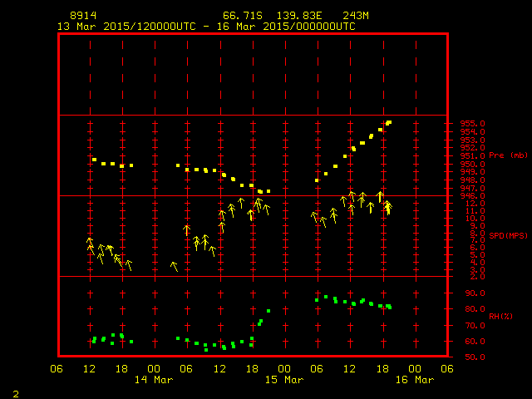Click wind speed tick label 11.0
Viewport: 532px width, 399px height.
[475, 211]
